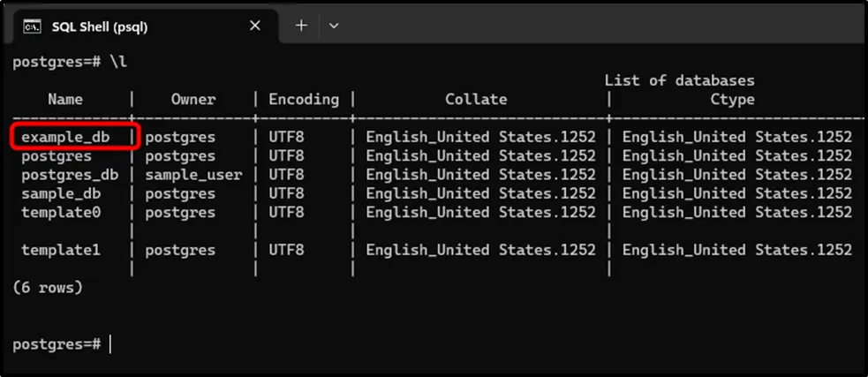The width and height of the screenshot is (868, 377).
Task: Close the SQL Shell (psql) tab
Action: coord(255,26)
